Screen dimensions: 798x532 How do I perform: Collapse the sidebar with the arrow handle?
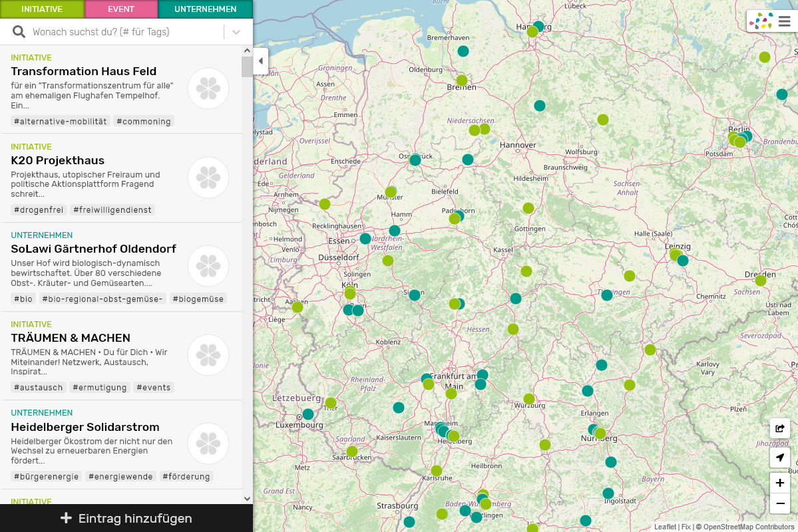[x=261, y=62]
